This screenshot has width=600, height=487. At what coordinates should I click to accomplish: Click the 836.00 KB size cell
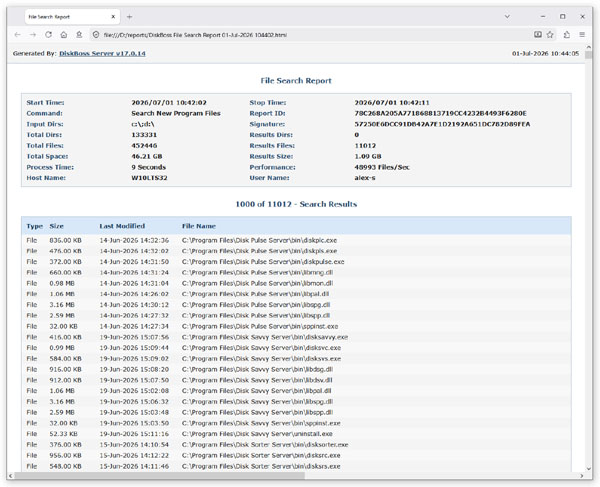pos(65,240)
